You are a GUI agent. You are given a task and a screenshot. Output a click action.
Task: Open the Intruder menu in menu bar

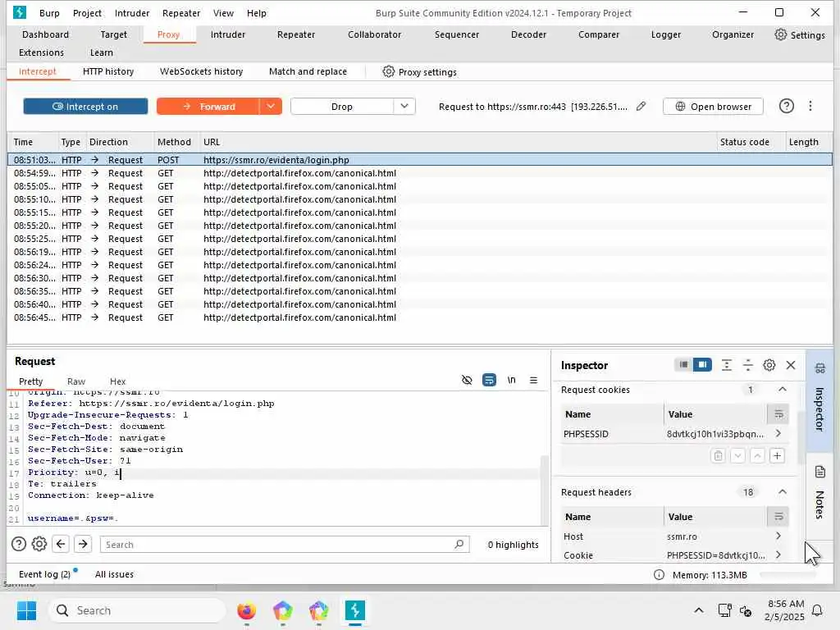point(132,13)
